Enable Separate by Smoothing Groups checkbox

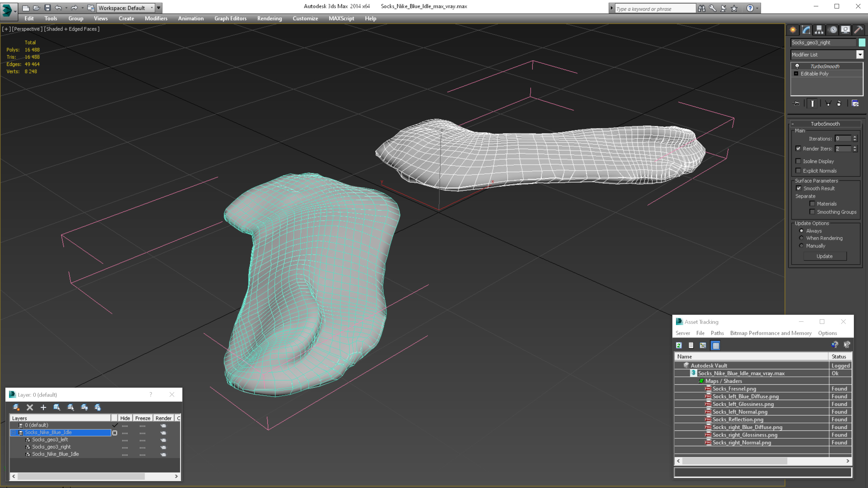coord(812,212)
